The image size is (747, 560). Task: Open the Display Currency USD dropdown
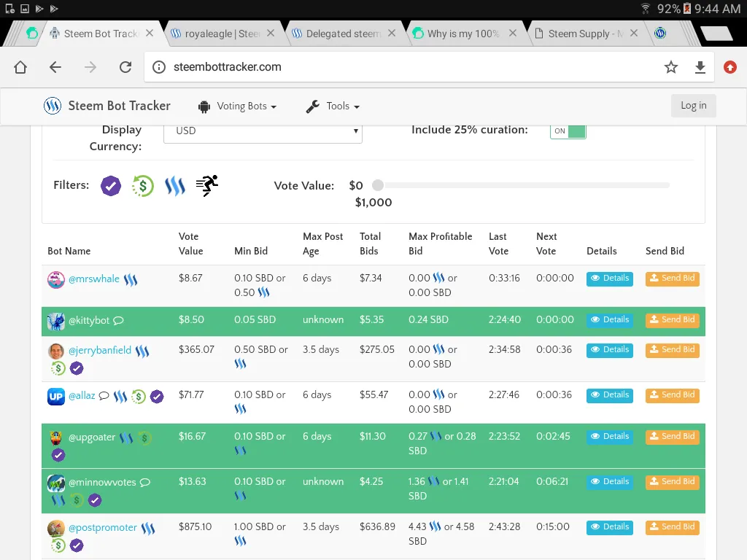263,132
